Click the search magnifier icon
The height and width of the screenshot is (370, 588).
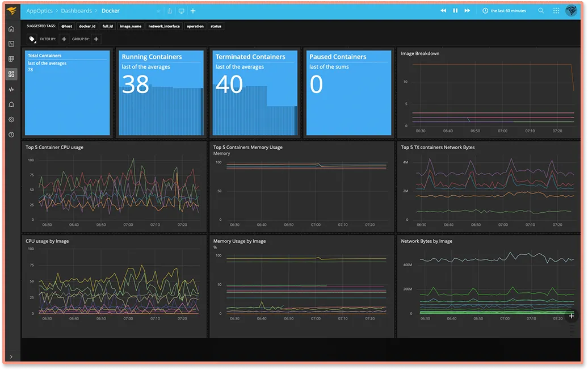541,10
